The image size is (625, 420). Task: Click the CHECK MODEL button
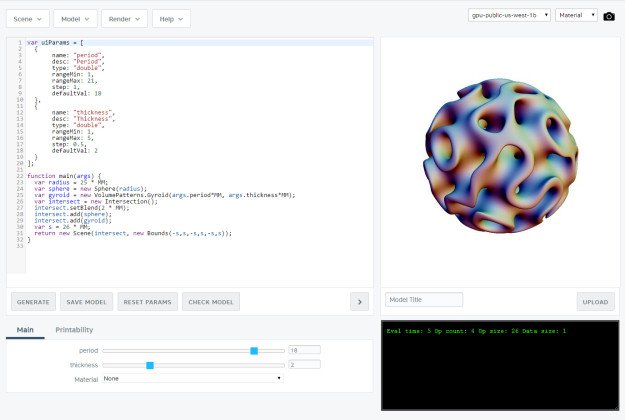click(211, 302)
